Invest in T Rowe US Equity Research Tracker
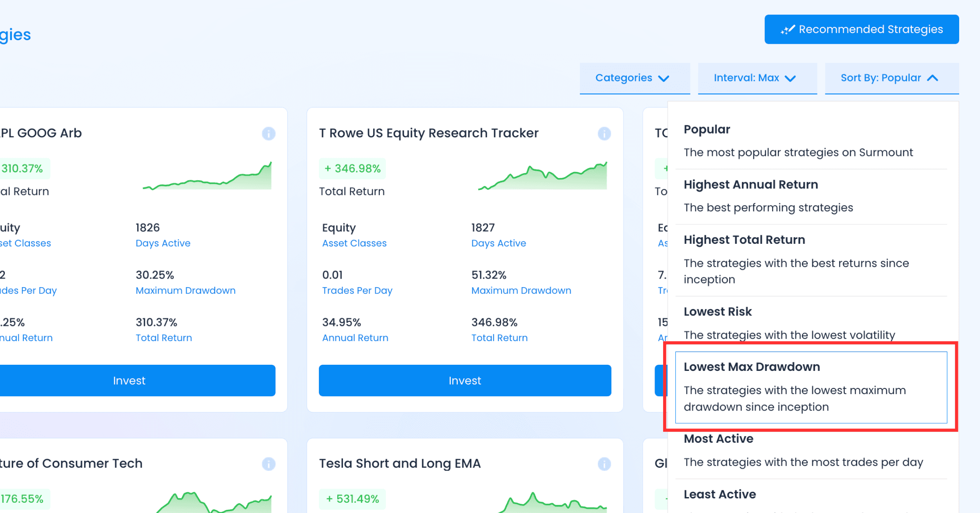Image resolution: width=980 pixels, height=513 pixels. [x=465, y=381]
